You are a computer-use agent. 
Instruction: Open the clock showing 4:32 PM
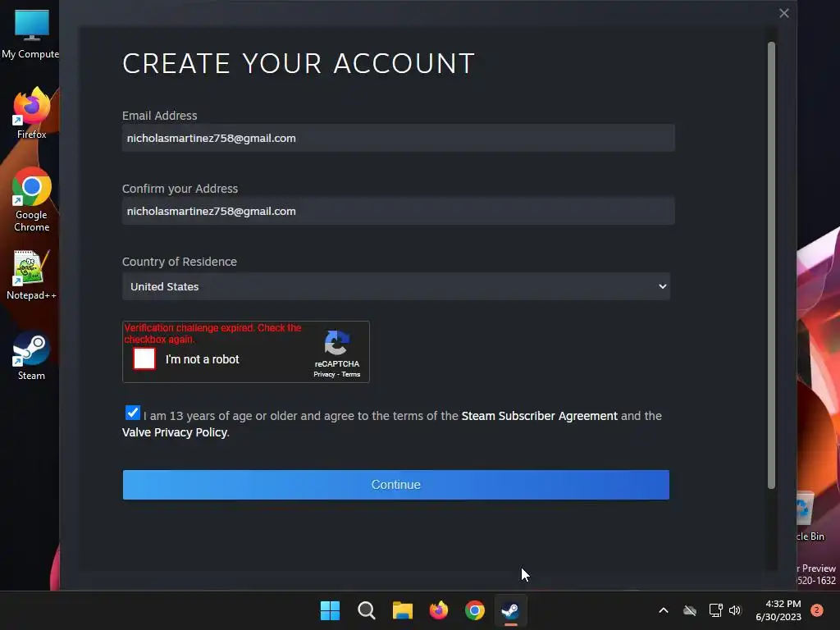pyautogui.click(x=778, y=610)
